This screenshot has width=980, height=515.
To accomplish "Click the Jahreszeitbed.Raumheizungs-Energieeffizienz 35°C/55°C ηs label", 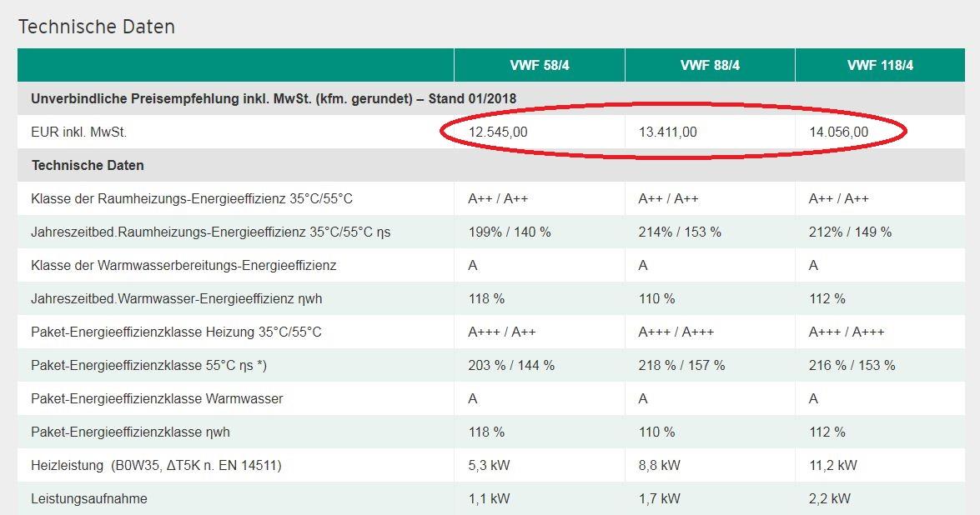I will click(x=211, y=232).
